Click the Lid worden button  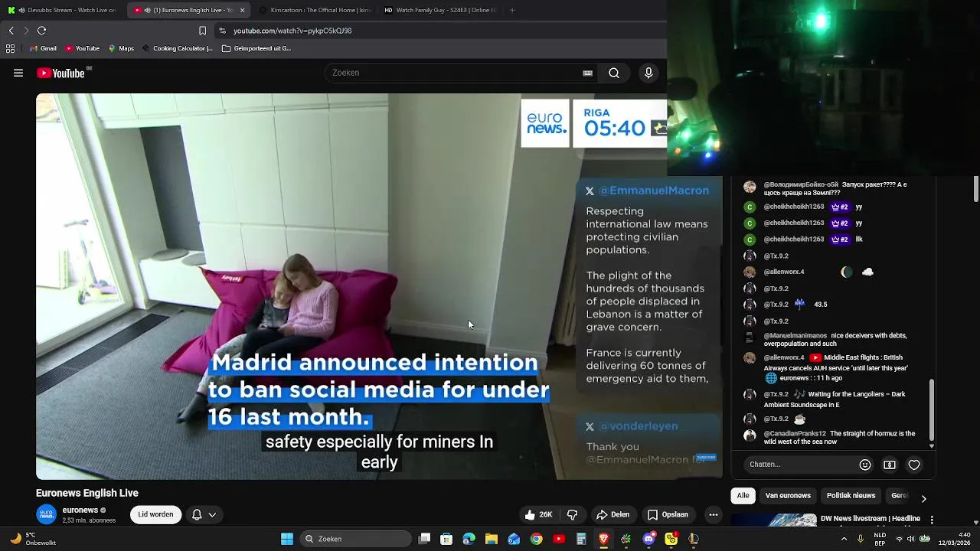point(155,515)
